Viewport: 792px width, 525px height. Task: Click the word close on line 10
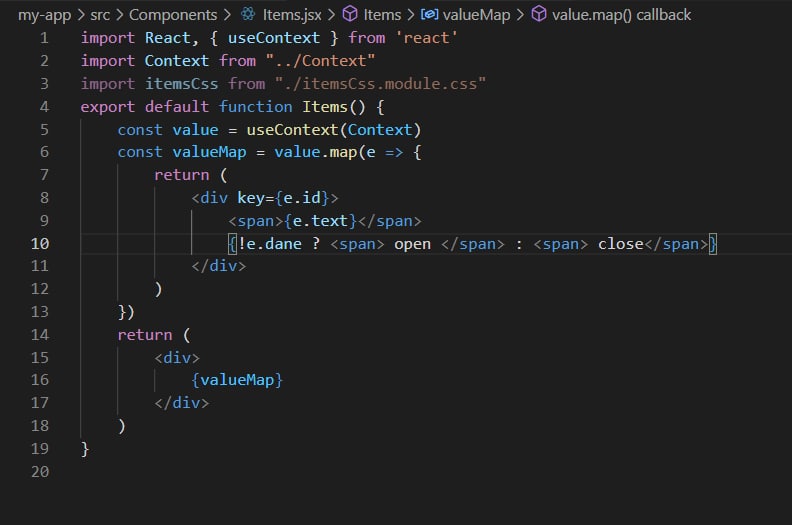pos(621,244)
